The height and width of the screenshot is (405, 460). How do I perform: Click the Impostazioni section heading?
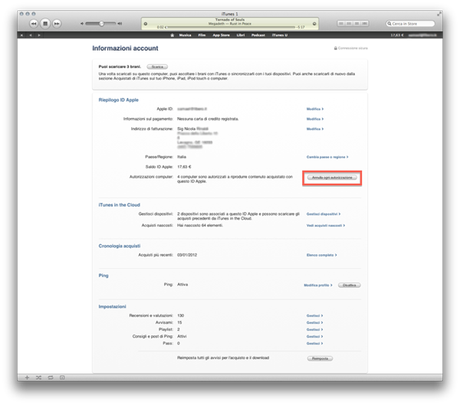(x=112, y=307)
